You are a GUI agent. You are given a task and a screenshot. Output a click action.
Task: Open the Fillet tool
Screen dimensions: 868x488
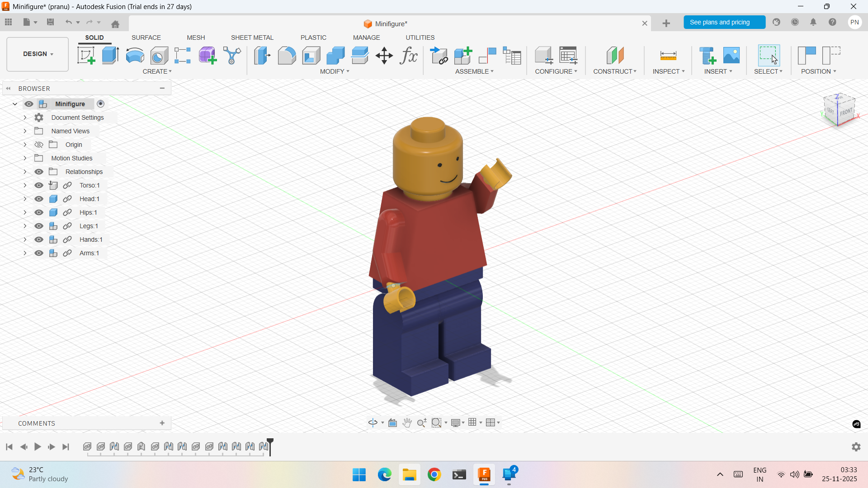click(x=287, y=56)
